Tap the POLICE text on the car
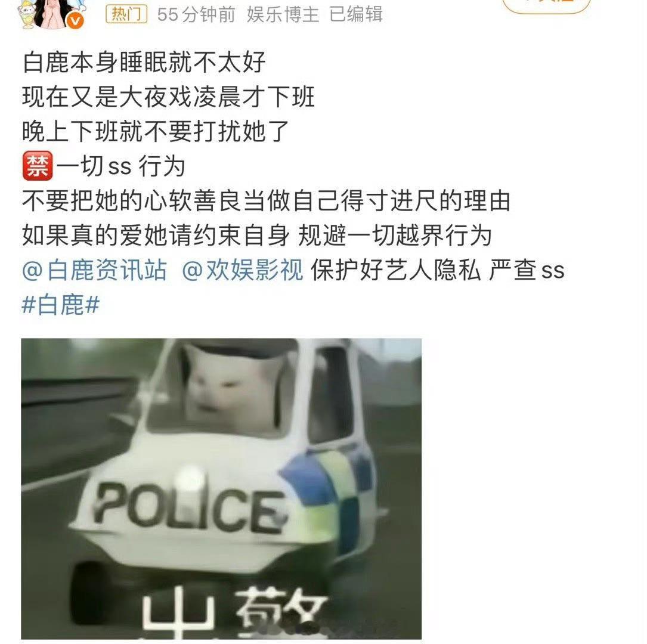This screenshot has height=644, width=647. pyautogui.click(x=189, y=509)
